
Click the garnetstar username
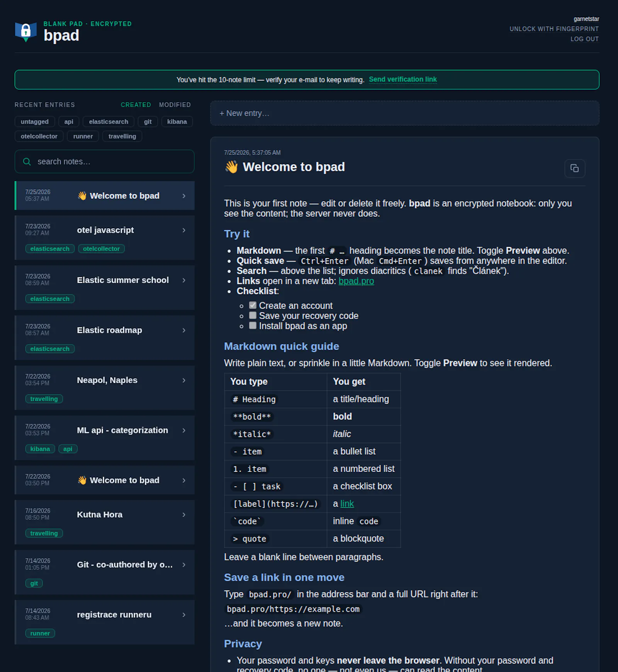[586, 19]
